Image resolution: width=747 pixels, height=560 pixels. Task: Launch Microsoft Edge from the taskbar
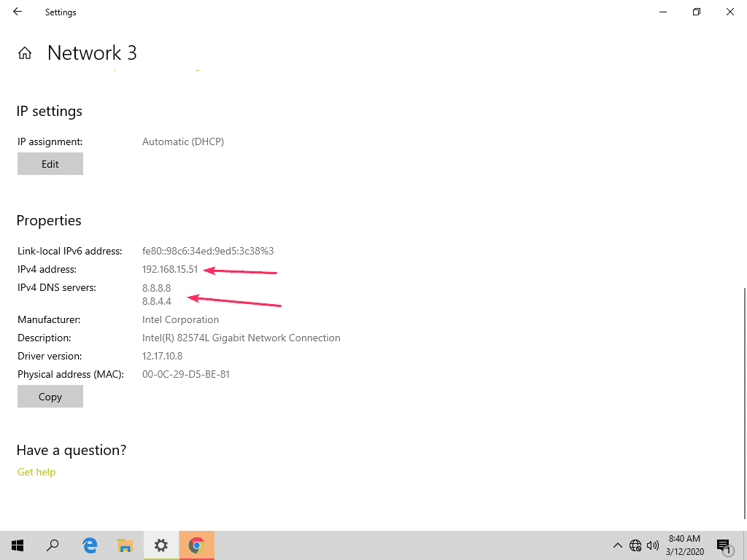click(x=90, y=545)
